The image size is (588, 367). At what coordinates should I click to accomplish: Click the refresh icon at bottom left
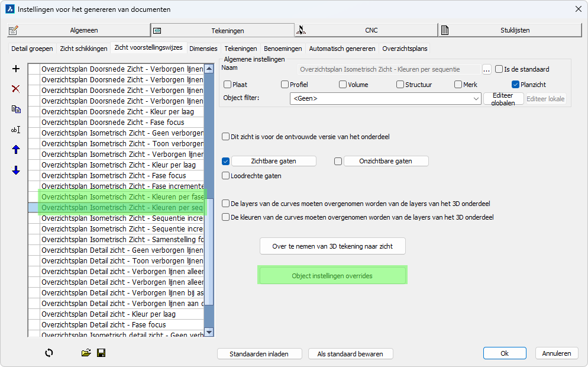[x=49, y=353]
